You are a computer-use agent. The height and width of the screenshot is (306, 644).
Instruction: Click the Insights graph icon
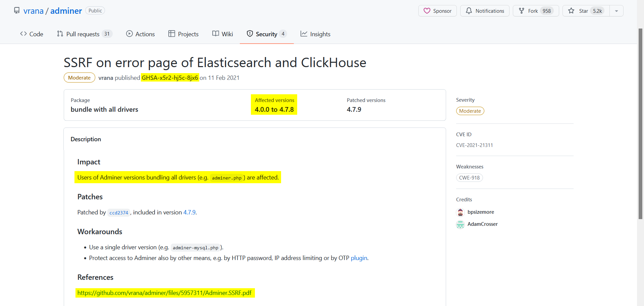[x=304, y=34]
